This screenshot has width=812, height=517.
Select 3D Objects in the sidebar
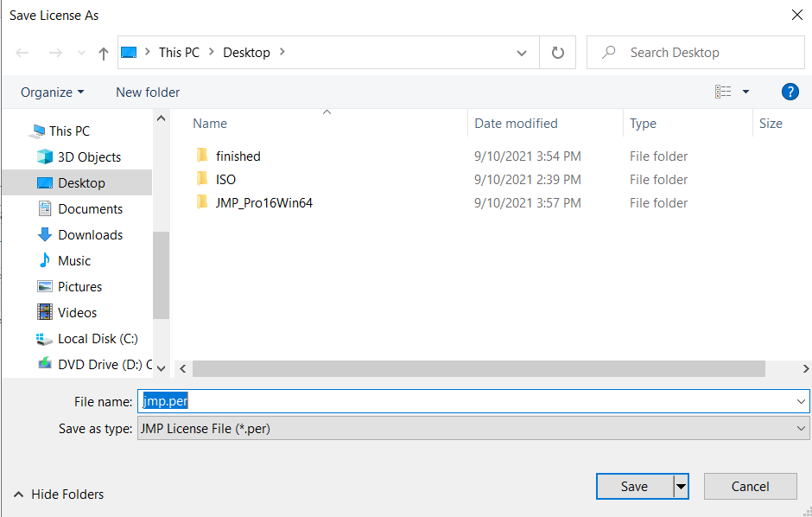(89, 157)
